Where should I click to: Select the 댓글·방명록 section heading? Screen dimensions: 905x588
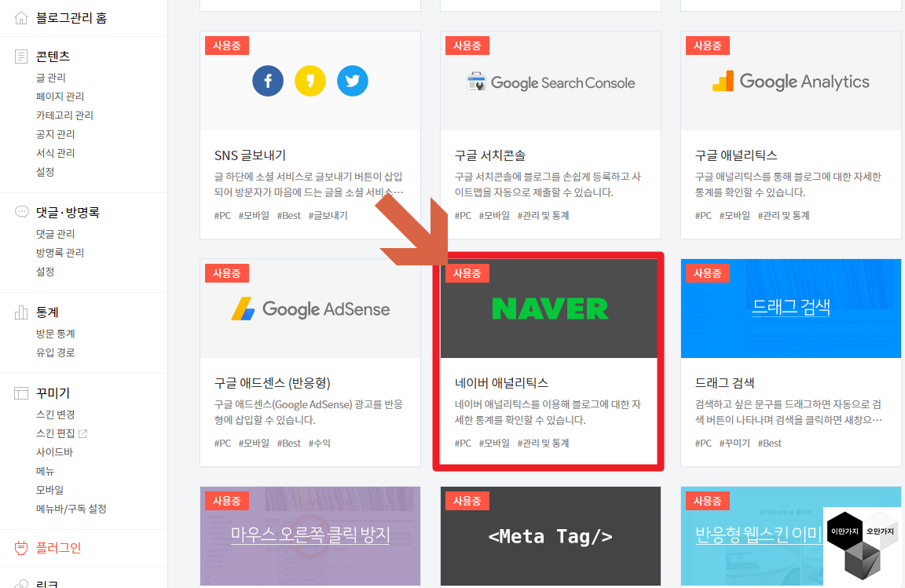(68, 212)
